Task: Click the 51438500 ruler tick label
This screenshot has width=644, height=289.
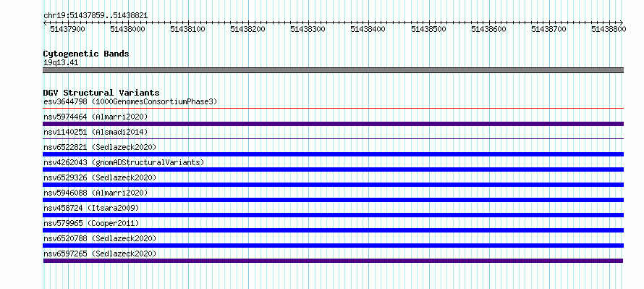Action: (428, 29)
